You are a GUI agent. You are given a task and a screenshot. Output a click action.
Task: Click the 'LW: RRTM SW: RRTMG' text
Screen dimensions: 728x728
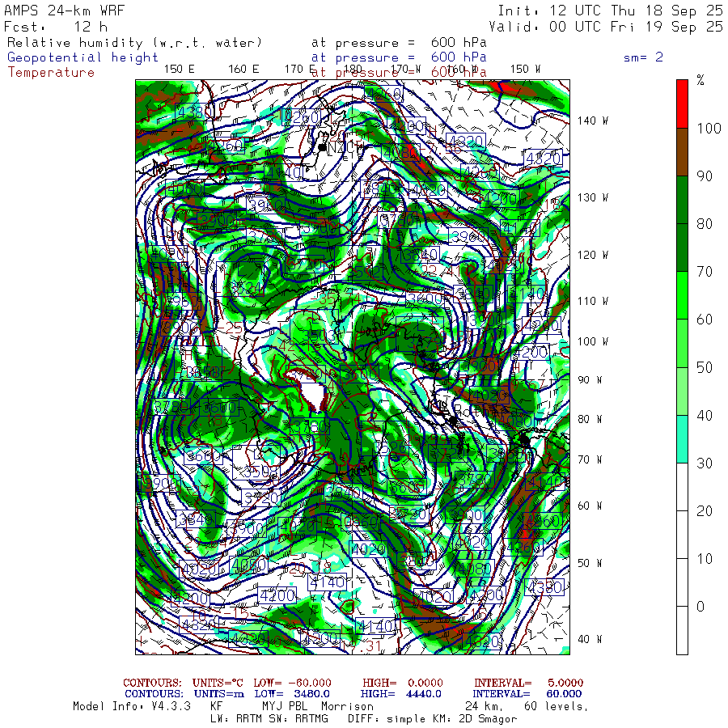(269, 719)
